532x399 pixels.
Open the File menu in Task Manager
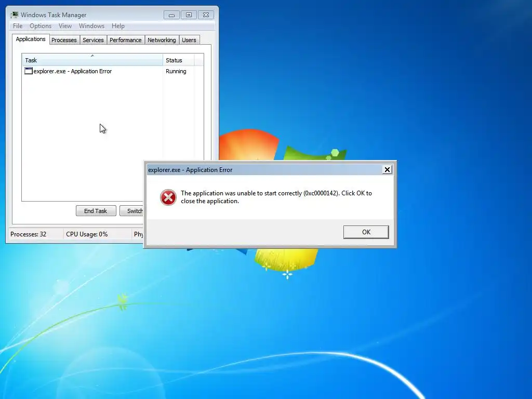click(x=18, y=26)
